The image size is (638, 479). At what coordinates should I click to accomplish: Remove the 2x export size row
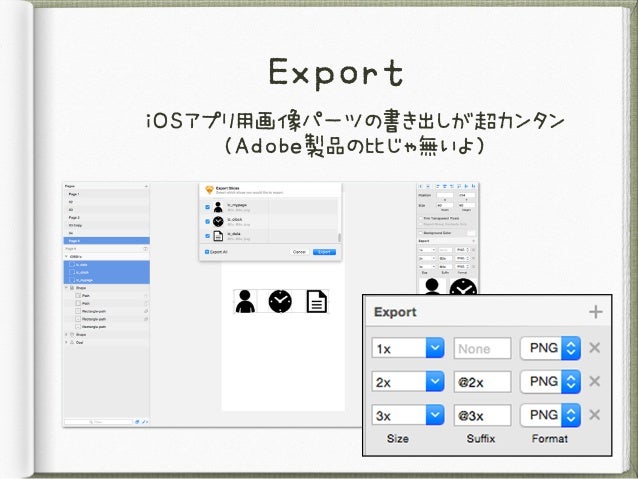pos(595,381)
